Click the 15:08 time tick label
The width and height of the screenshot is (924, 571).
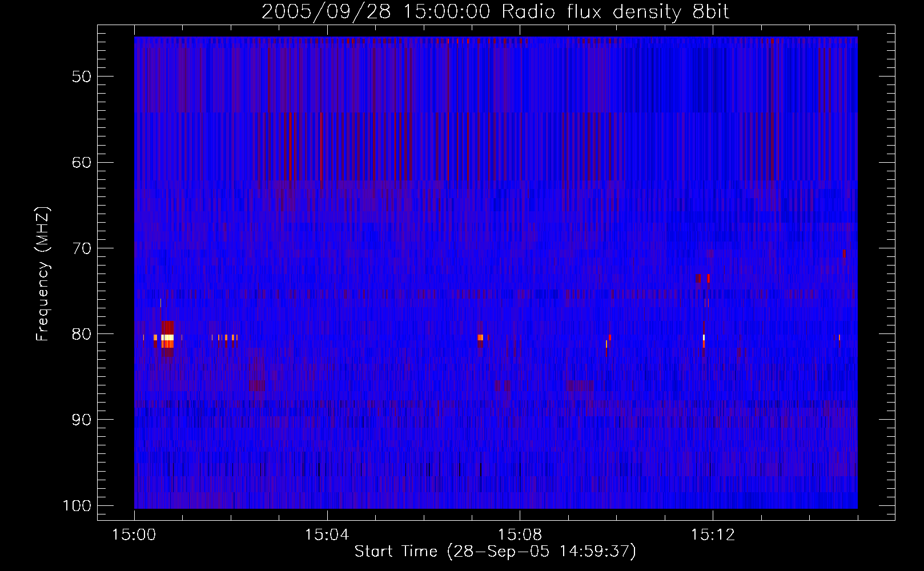(x=520, y=535)
